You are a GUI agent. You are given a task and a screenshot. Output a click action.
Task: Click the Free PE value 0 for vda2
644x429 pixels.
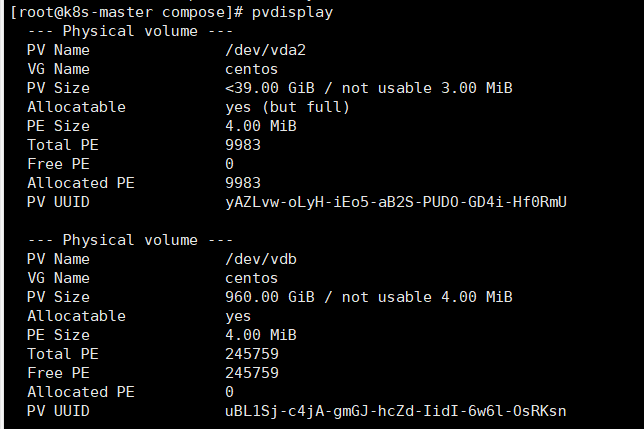pyautogui.click(x=230, y=164)
